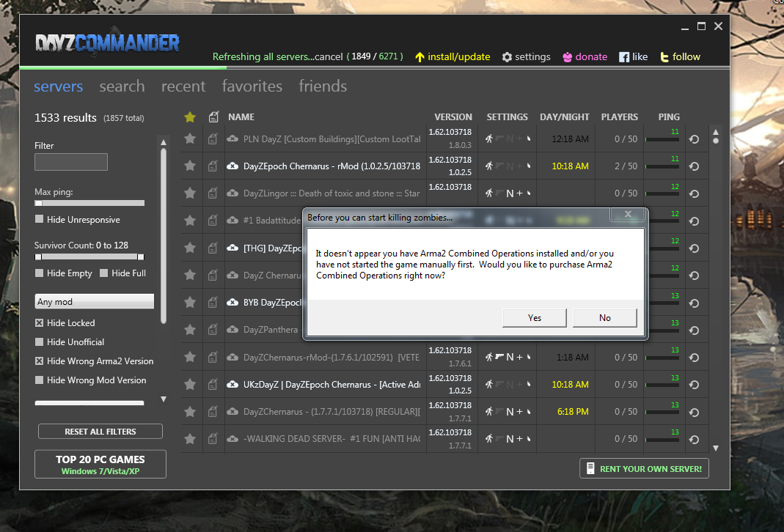Click No in the dialog
This screenshot has width=784, height=532.
pos(605,318)
